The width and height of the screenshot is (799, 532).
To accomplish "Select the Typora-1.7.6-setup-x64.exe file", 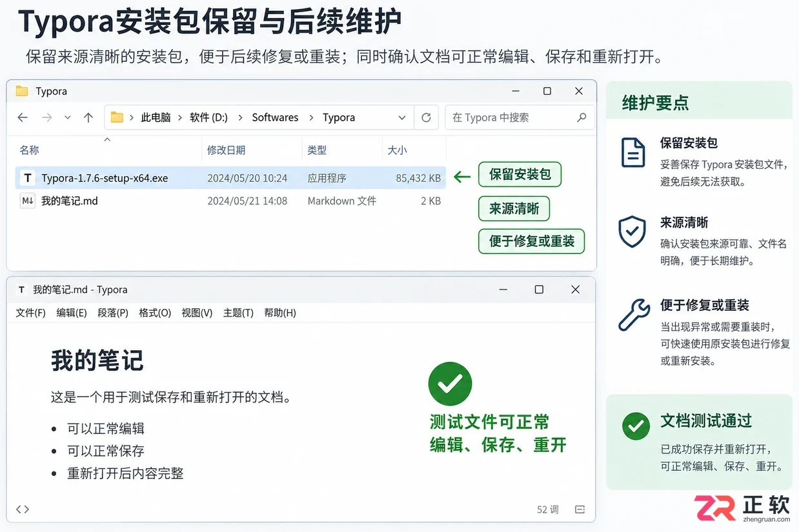I will [x=230, y=178].
